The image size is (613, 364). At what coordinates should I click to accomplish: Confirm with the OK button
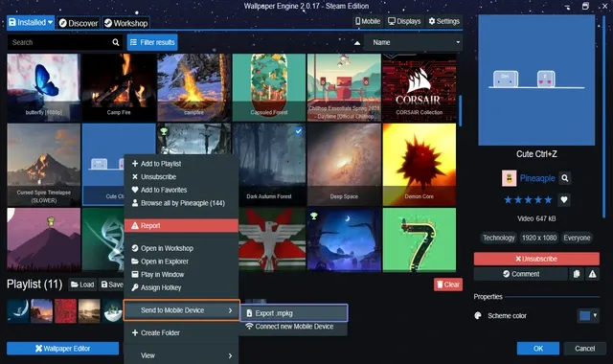point(538,349)
